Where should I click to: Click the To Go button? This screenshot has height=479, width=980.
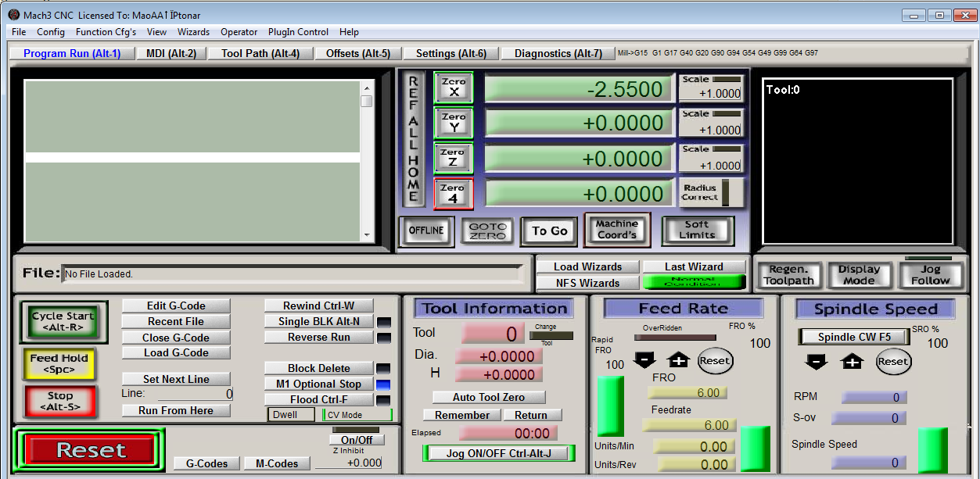coord(550,231)
